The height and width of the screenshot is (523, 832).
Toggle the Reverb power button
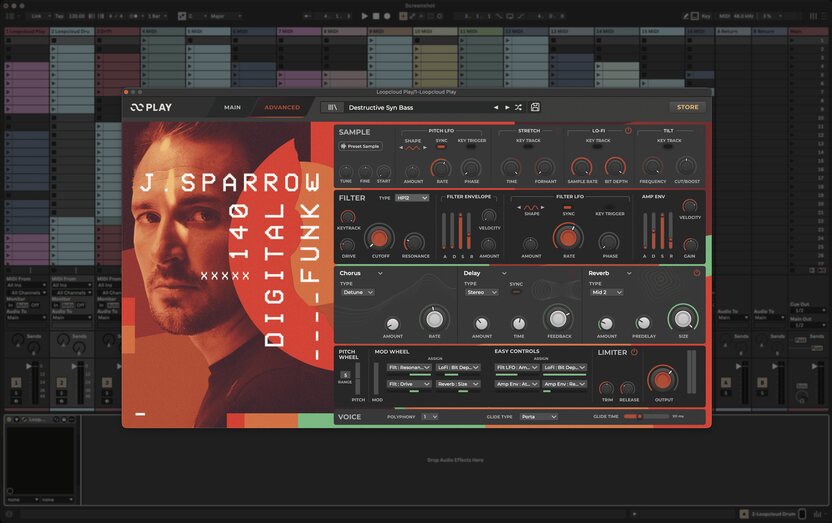pos(697,273)
